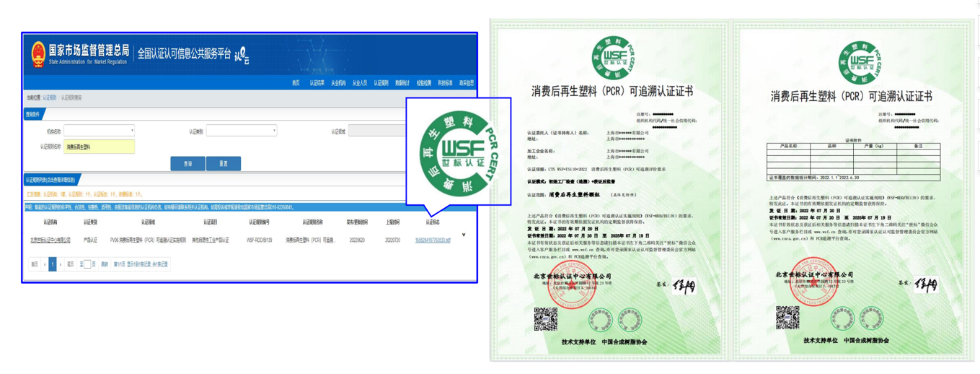Expand the result row with the chevron arrow
The height and width of the screenshot is (374, 980).
(x=464, y=235)
